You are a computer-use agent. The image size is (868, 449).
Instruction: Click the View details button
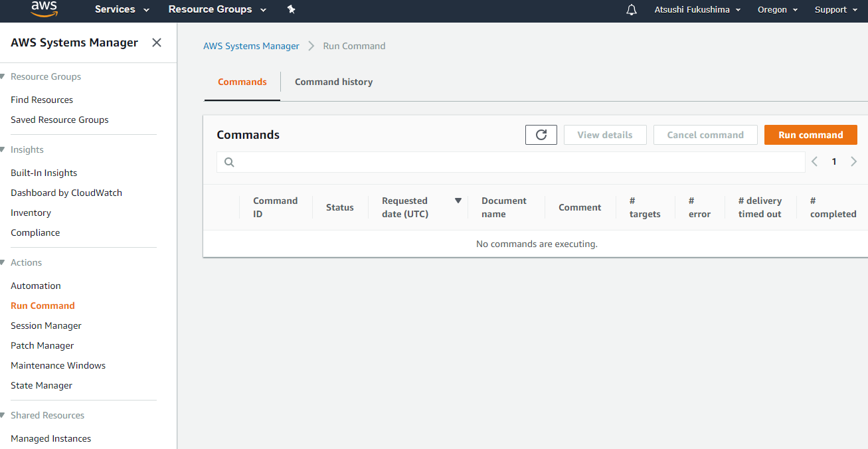[x=605, y=135]
